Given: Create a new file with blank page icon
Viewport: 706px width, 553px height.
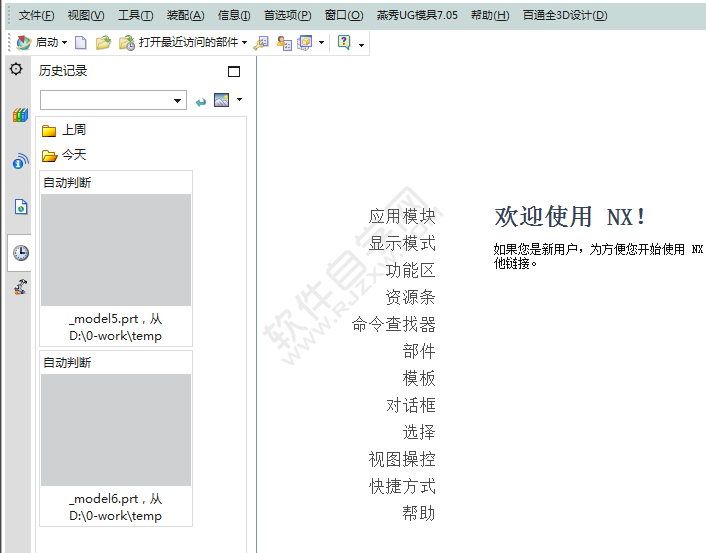Looking at the screenshot, I should (x=81, y=43).
